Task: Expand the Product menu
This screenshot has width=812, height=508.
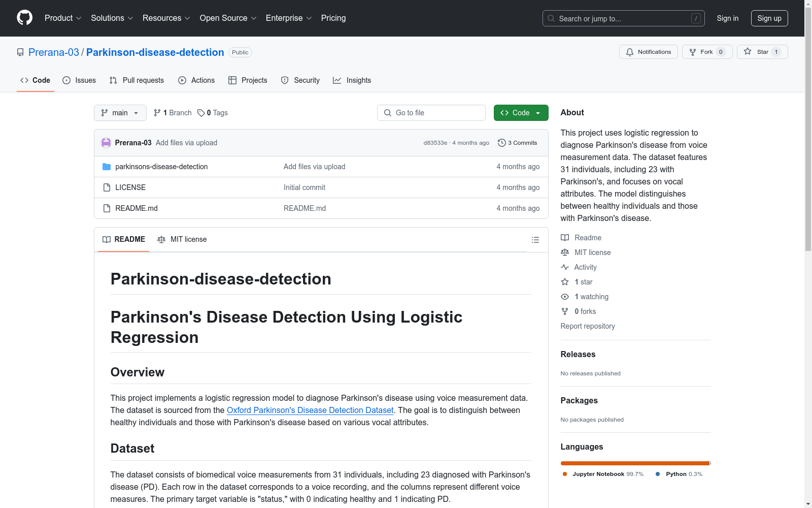Action: click(x=63, y=18)
